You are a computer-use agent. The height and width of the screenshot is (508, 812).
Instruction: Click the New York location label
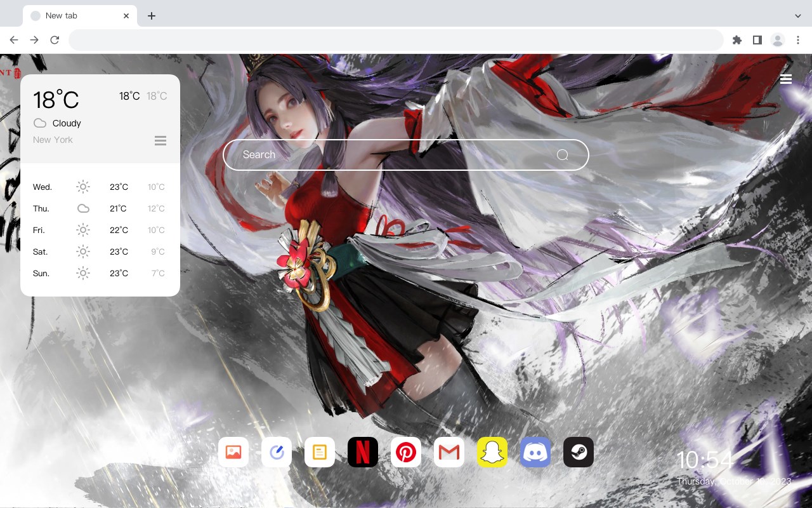click(x=53, y=140)
